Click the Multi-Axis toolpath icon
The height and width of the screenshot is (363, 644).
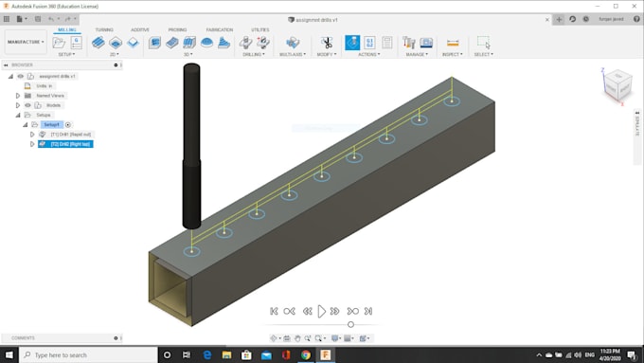(293, 43)
